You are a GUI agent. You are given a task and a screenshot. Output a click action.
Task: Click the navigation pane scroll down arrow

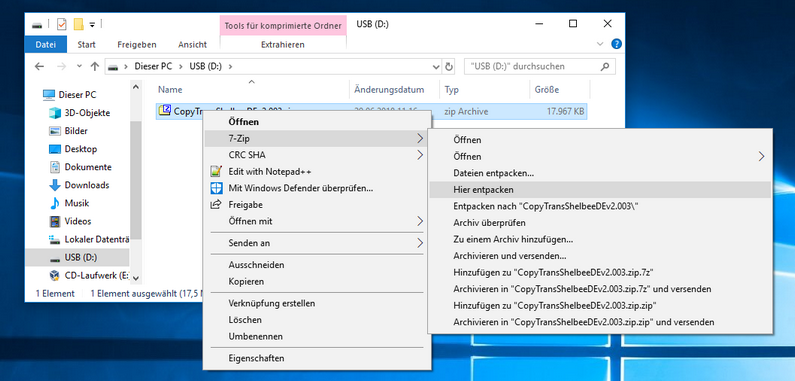coord(135,278)
